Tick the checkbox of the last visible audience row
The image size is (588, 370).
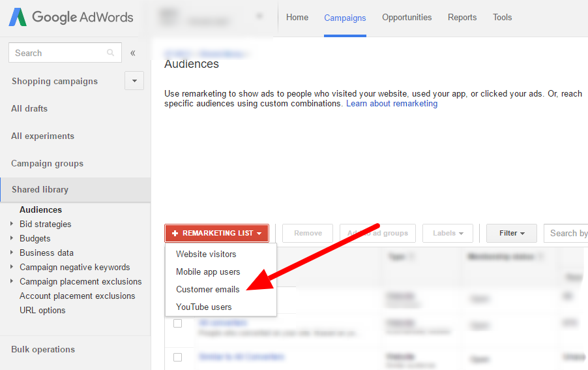click(x=178, y=357)
